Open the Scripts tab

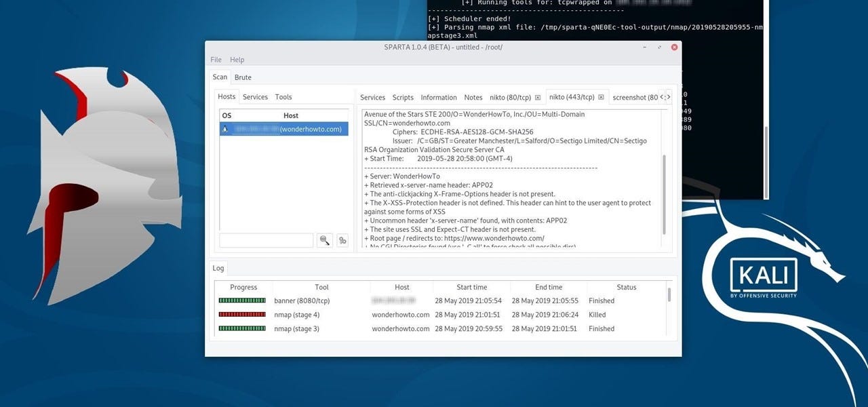coord(403,98)
